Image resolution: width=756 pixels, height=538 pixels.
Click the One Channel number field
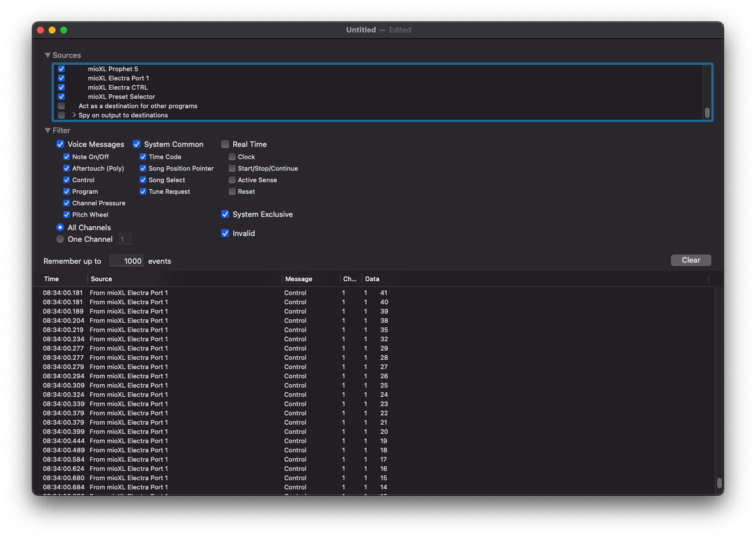[x=125, y=239]
